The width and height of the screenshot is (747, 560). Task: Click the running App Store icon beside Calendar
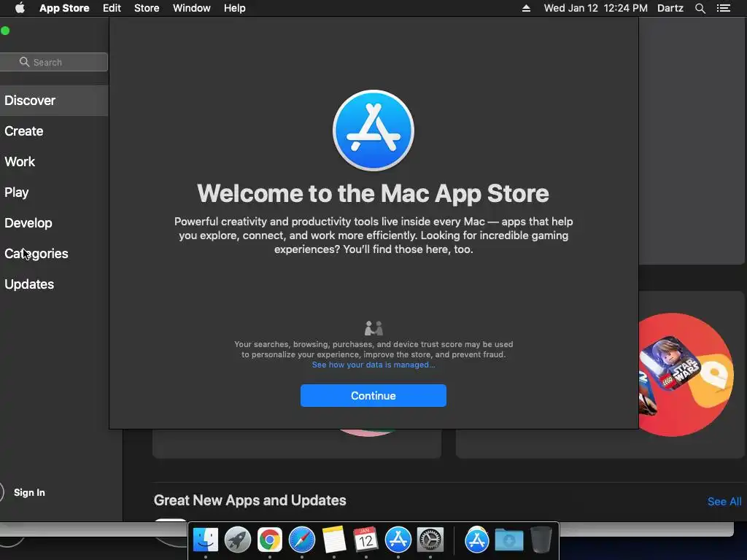[398, 540]
